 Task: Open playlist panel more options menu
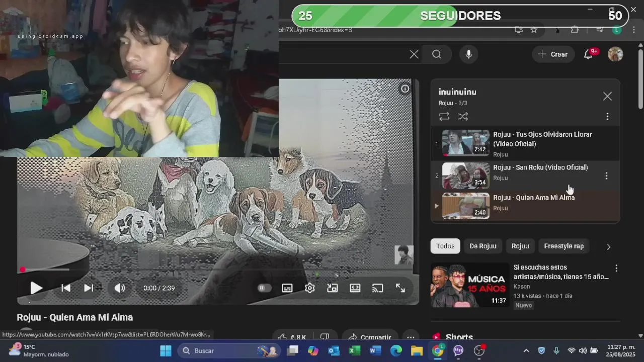coord(607,117)
